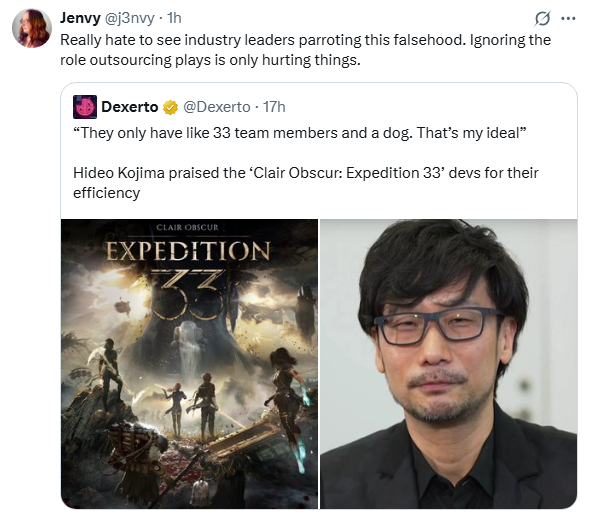Open the Jenvy display name link

coord(80,18)
